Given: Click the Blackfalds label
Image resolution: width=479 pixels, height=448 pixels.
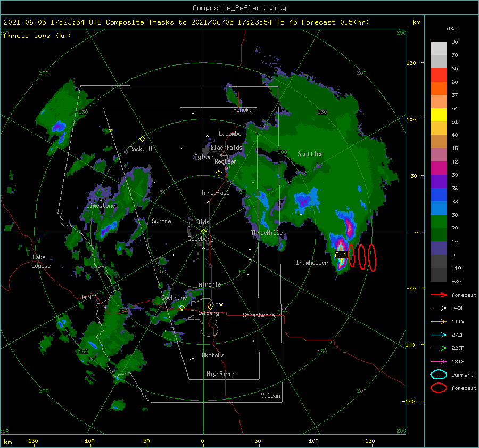Looking at the screenshot, I should click(x=226, y=148).
